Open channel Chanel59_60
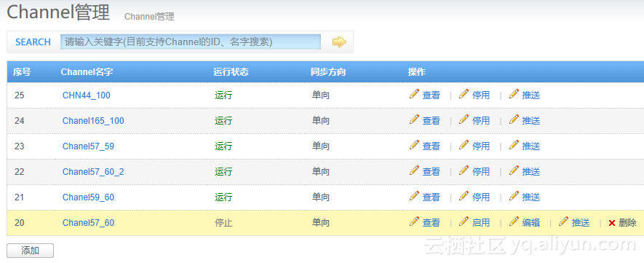 [88, 197]
